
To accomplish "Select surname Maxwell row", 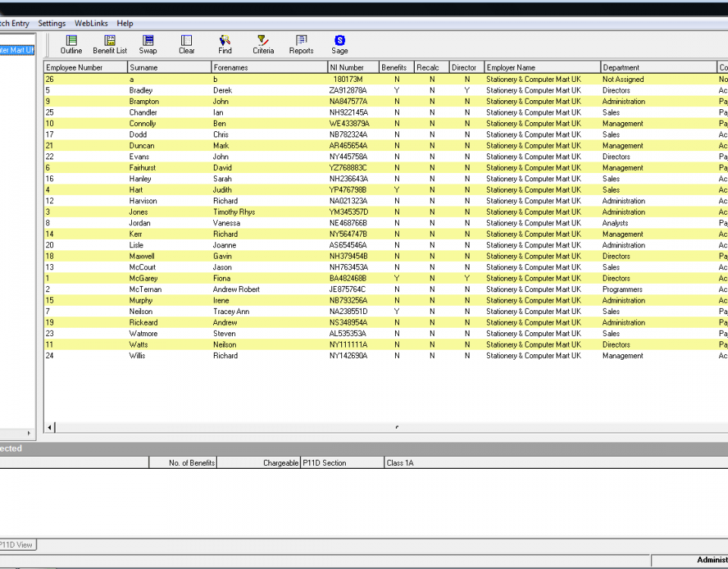I will point(142,256).
